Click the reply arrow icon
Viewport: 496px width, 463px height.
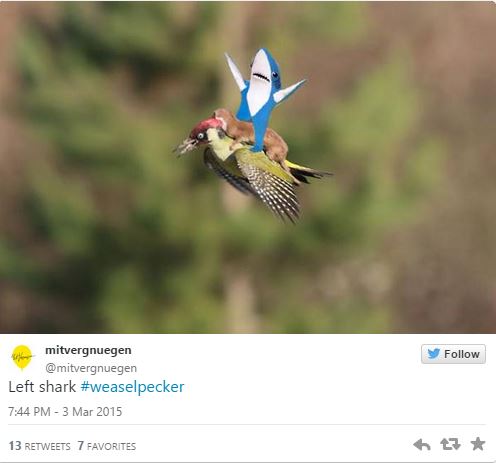tap(422, 445)
